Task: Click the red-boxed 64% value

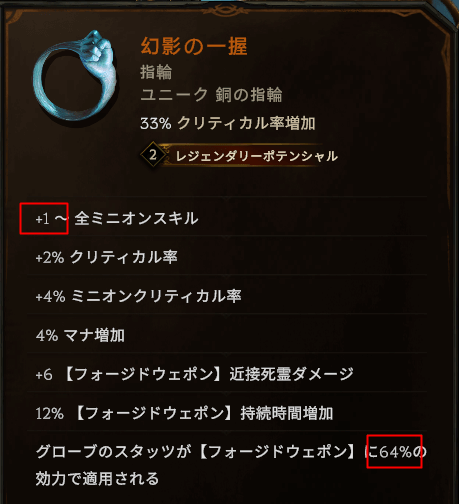Action: pyautogui.click(x=394, y=451)
